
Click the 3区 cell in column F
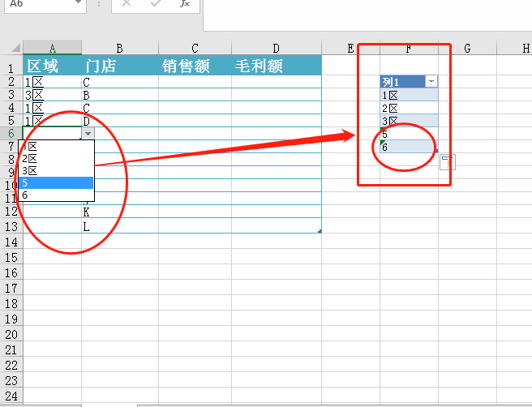click(409, 121)
